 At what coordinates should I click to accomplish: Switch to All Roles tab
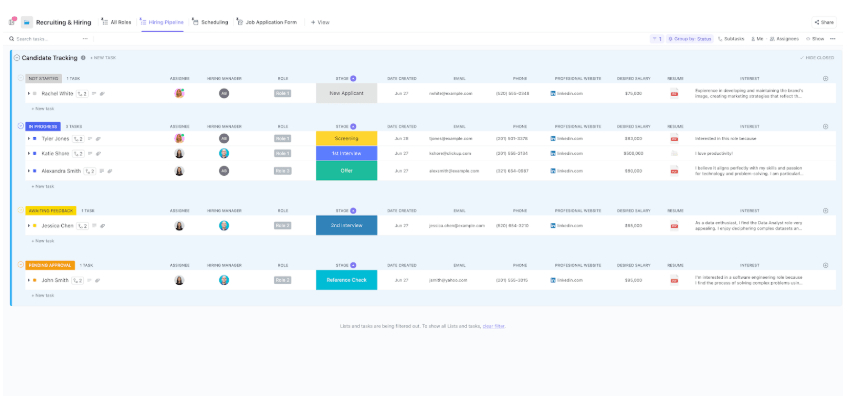pyautogui.click(x=116, y=22)
